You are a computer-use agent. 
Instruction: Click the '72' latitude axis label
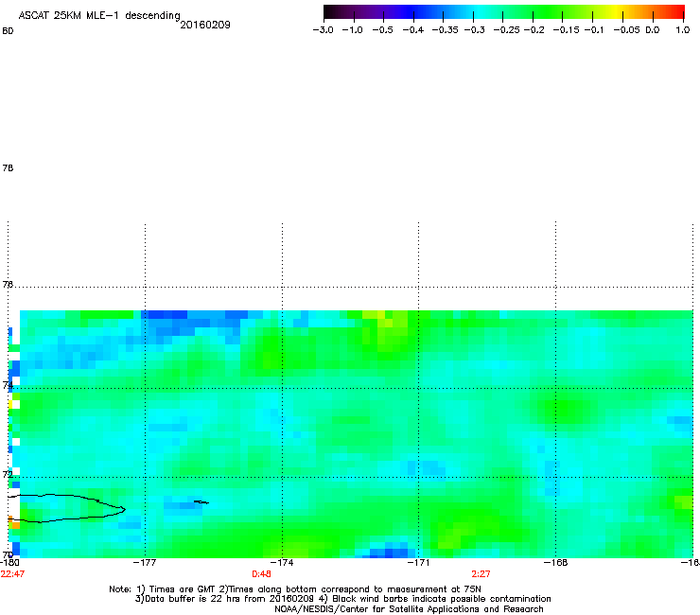click(x=8, y=474)
